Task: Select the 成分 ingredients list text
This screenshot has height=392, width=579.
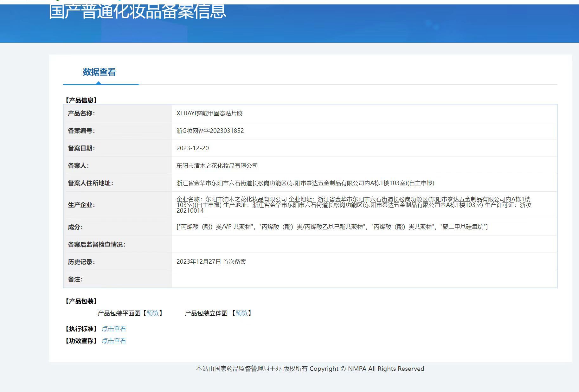Action: point(332,227)
